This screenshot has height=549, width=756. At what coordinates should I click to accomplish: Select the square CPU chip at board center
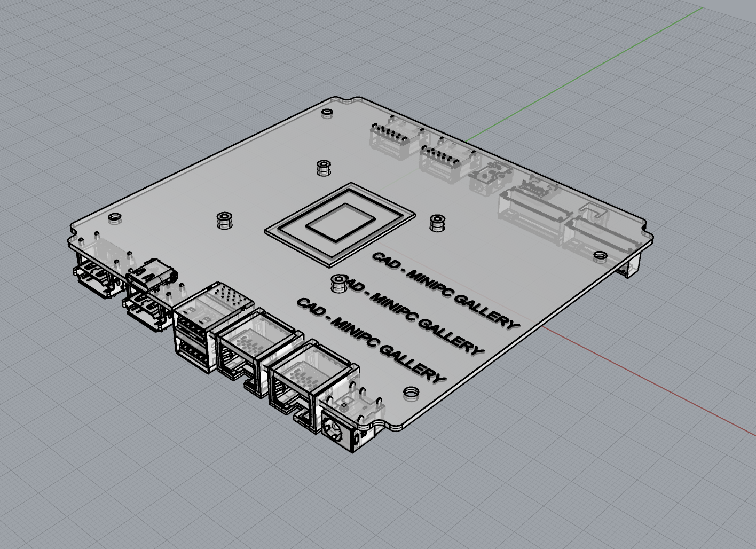point(340,224)
